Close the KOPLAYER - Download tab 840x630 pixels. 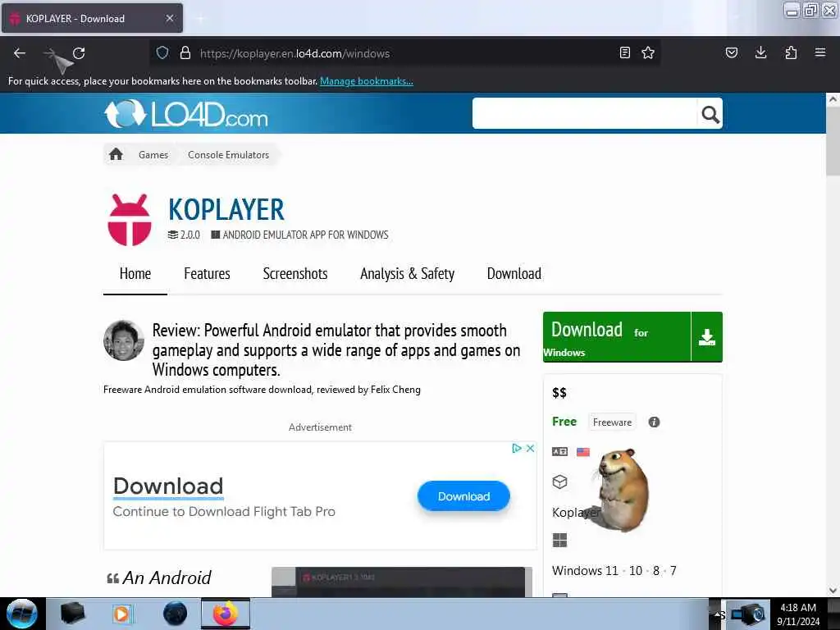click(x=169, y=18)
